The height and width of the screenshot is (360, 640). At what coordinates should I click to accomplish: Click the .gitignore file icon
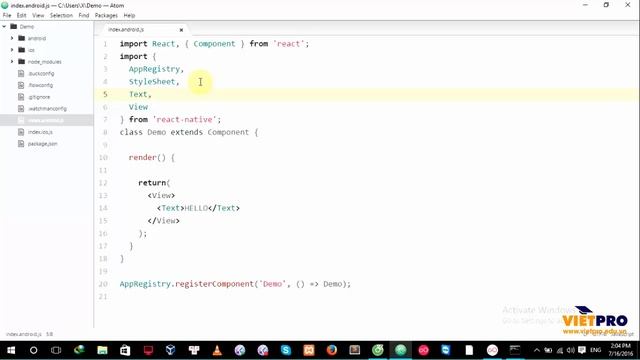(21, 97)
